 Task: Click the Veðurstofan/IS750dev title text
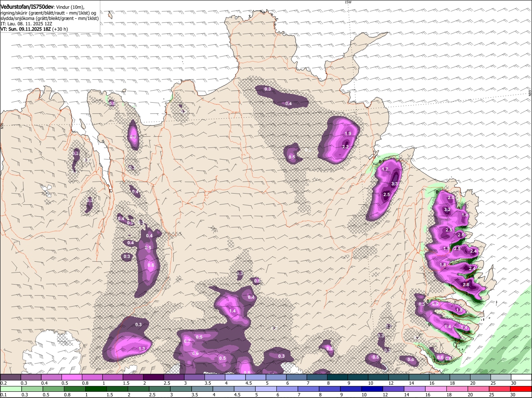pyautogui.click(x=27, y=7)
